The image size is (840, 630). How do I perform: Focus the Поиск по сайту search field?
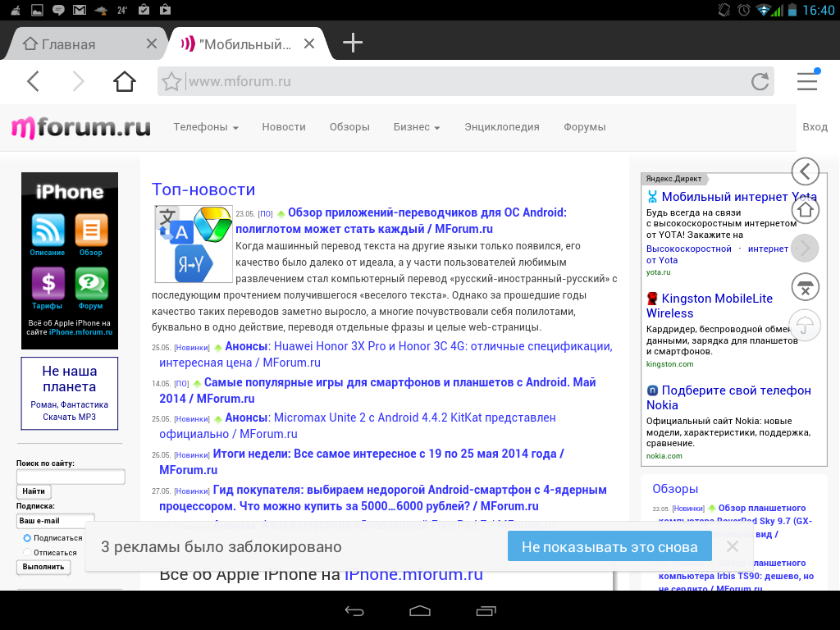(71, 477)
